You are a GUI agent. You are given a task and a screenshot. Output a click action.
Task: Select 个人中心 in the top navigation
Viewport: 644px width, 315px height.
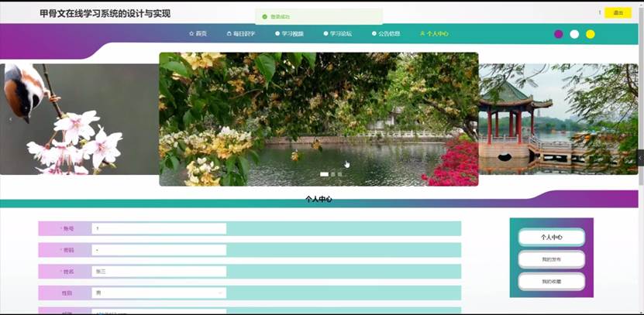tap(434, 33)
